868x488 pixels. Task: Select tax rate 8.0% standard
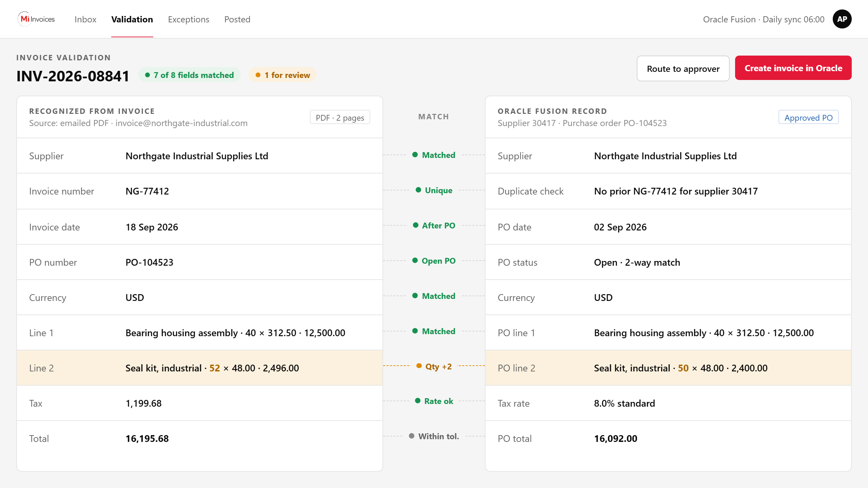click(x=625, y=403)
